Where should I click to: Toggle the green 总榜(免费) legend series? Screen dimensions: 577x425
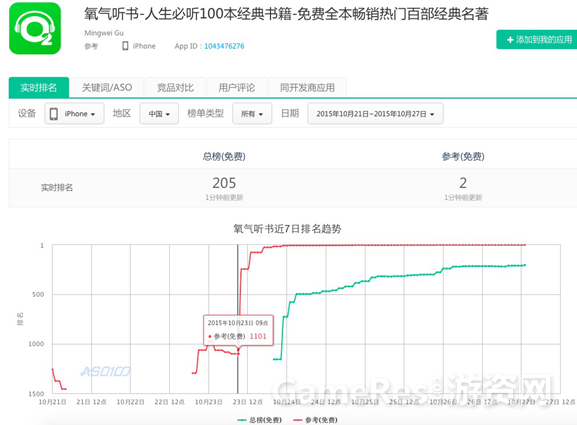260,420
